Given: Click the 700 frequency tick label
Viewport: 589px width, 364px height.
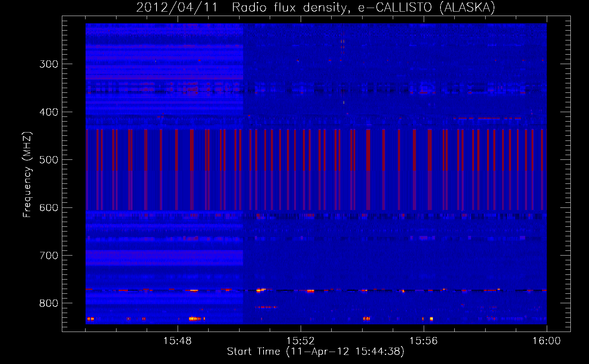Looking at the screenshot, I should coord(49,256).
